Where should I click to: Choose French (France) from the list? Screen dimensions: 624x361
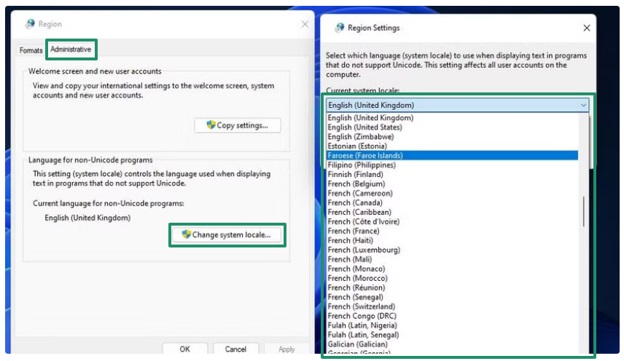tap(452, 231)
